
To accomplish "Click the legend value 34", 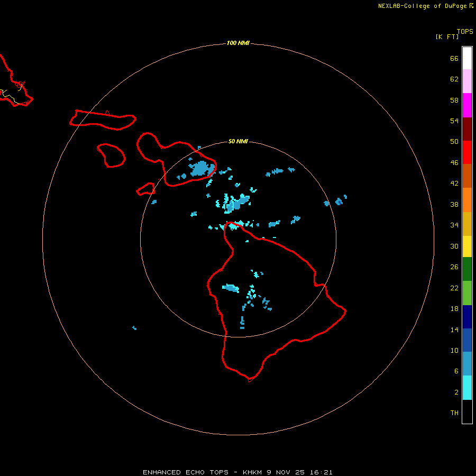I will pyautogui.click(x=454, y=225).
